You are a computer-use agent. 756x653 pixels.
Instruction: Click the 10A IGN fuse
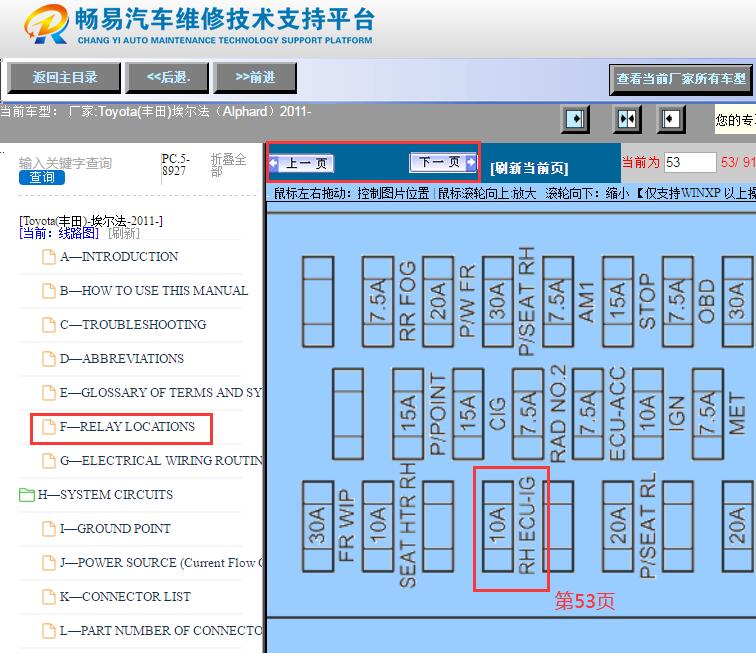click(x=648, y=414)
